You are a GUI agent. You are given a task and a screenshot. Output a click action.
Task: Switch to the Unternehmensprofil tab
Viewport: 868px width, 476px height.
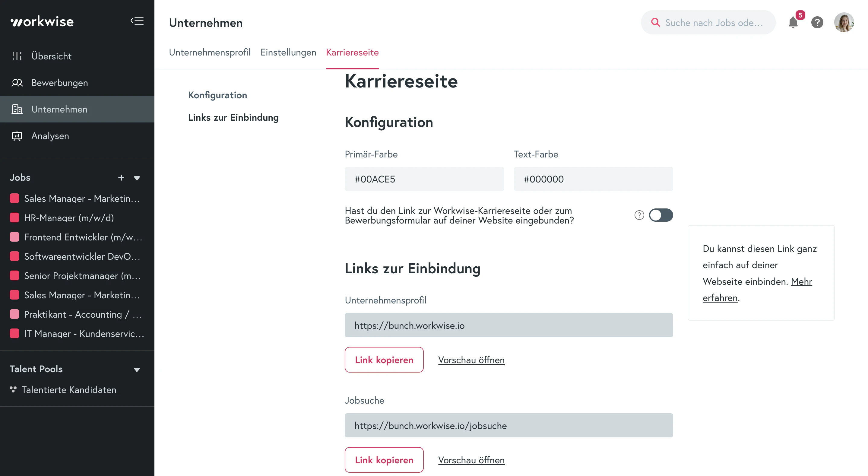point(210,52)
